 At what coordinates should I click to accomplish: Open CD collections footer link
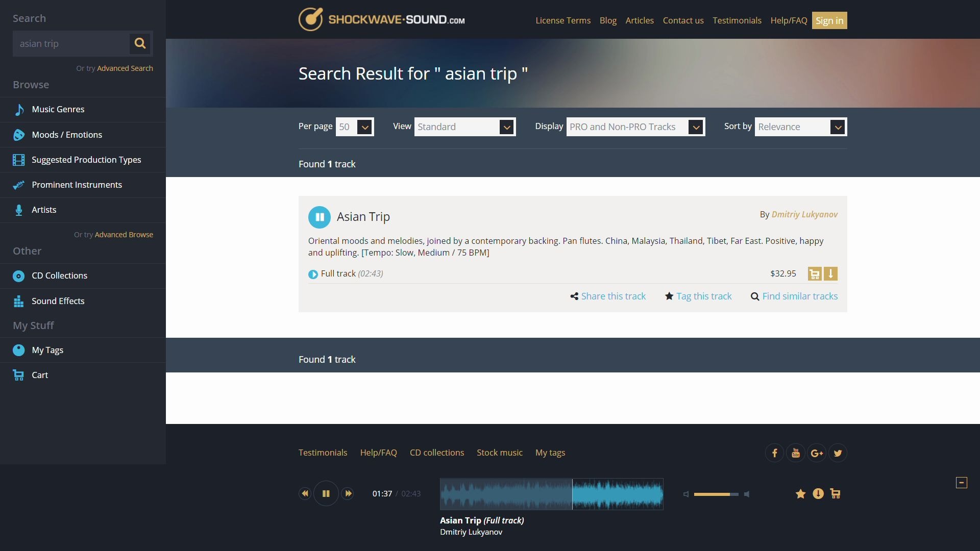click(437, 453)
